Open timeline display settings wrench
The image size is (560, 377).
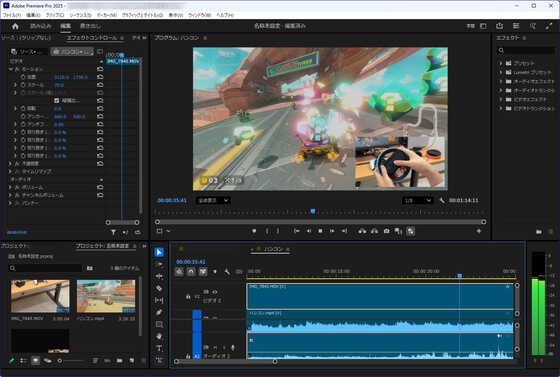click(227, 272)
